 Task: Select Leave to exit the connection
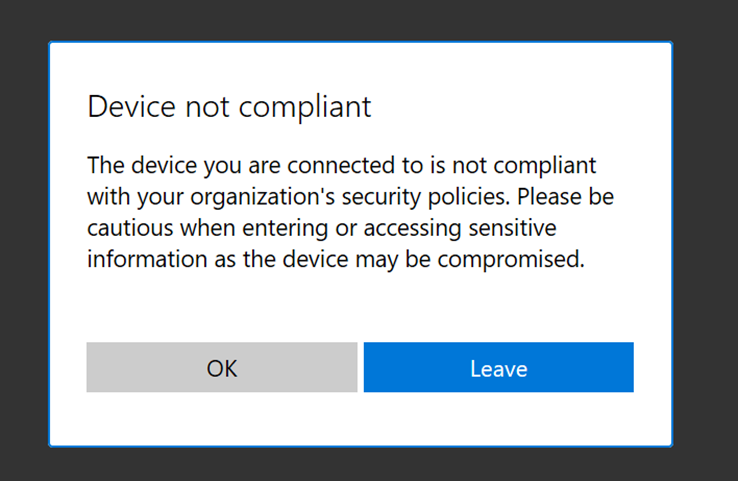click(498, 368)
